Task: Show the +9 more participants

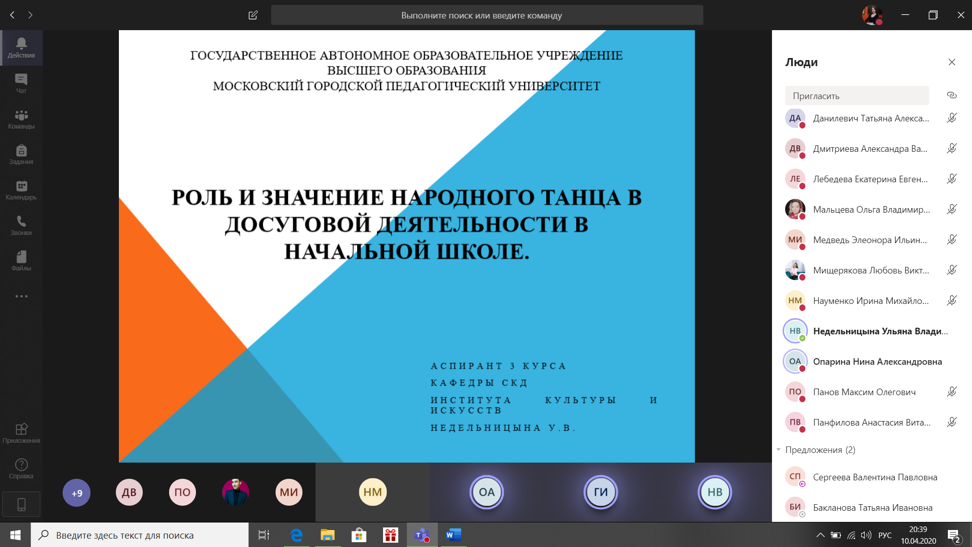Action: (x=76, y=492)
